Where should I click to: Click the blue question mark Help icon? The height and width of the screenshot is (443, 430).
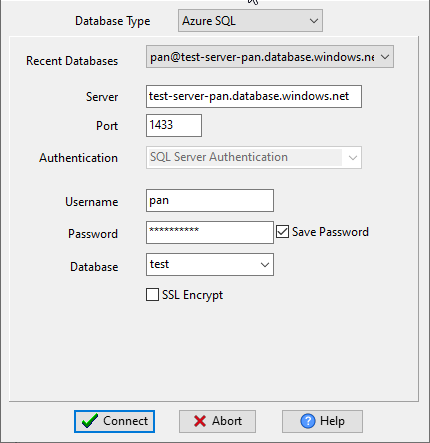coord(307,421)
